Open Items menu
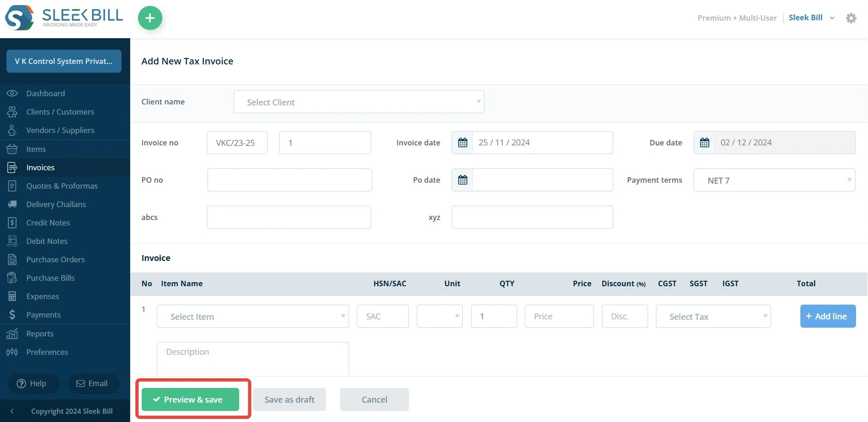This screenshot has width=868, height=422. pyautogui.click(x=36, y=149)
